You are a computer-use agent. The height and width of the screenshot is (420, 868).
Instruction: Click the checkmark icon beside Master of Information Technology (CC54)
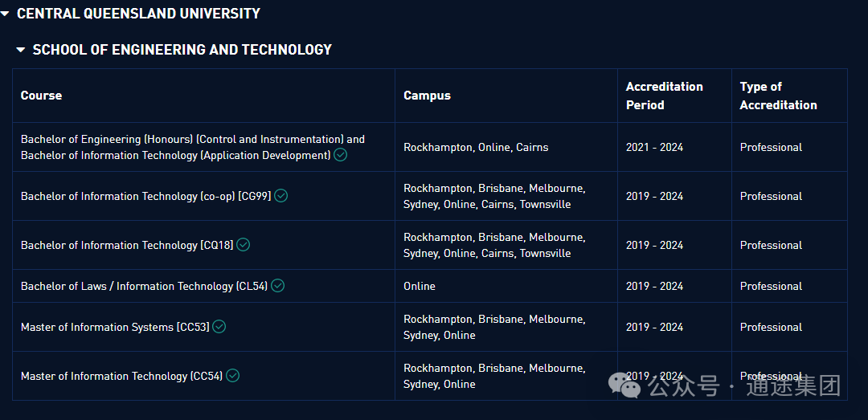coord(232,376)
